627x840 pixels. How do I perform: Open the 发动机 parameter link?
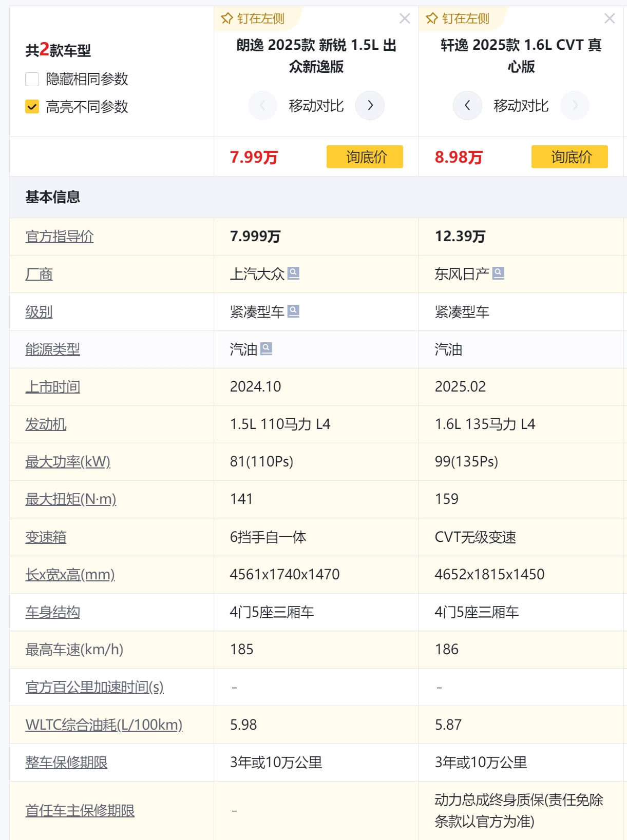tap(46, 424)
